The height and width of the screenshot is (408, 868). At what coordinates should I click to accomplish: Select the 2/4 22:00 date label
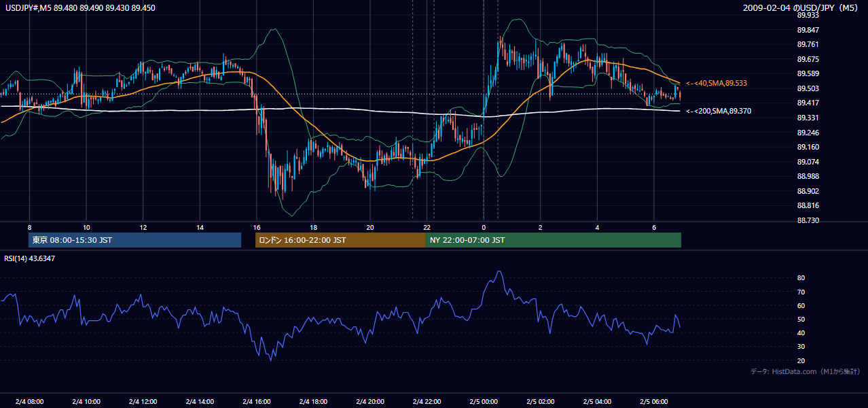(x=427, y=401)
